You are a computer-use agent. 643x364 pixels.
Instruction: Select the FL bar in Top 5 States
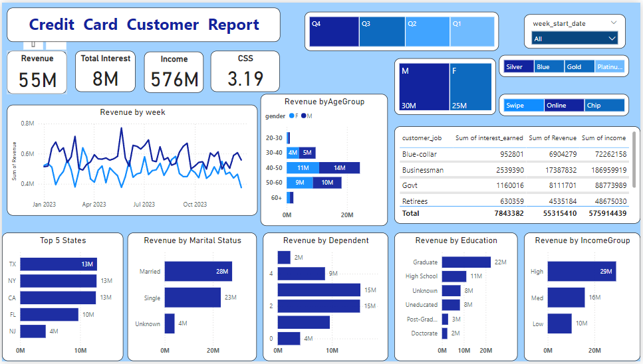click(x=49, y=314)
